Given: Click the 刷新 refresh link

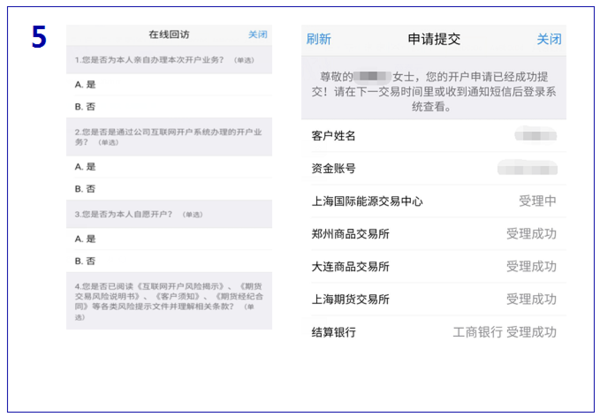Looking at the screenshot, I should pos(318,39).
